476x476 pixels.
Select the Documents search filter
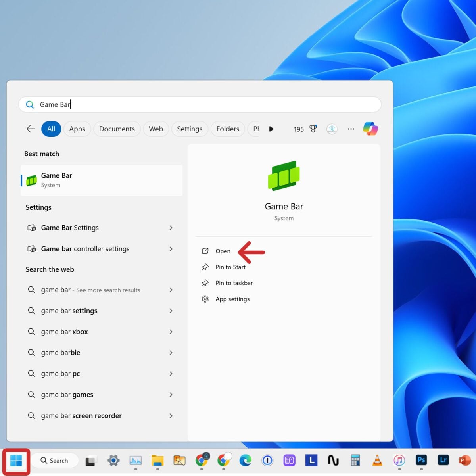(x=117, y=129)
